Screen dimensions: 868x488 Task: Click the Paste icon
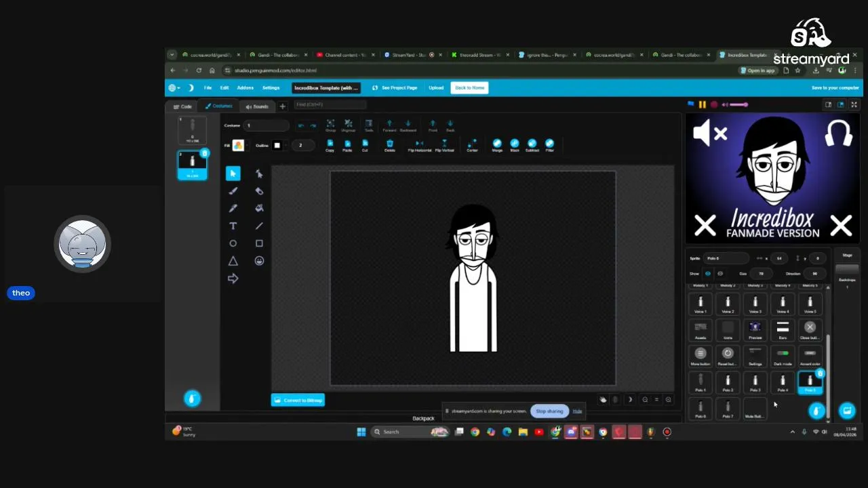(x=347, y=146)
